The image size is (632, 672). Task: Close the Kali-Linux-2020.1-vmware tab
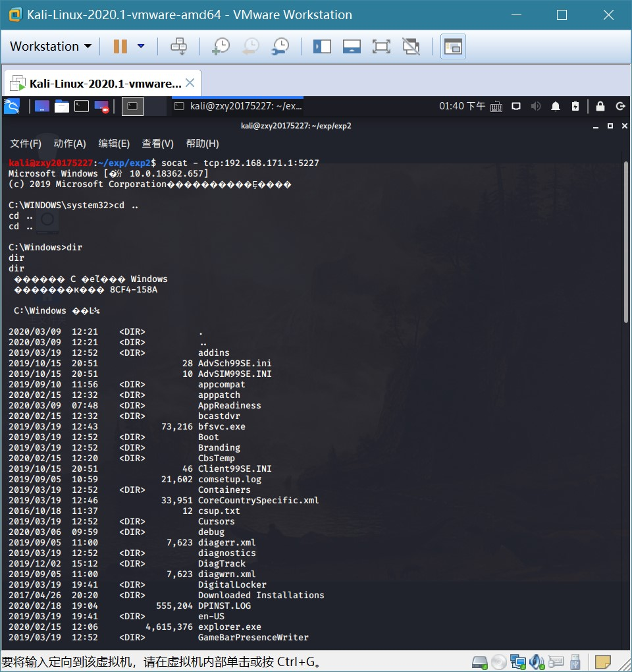(190, 83)
